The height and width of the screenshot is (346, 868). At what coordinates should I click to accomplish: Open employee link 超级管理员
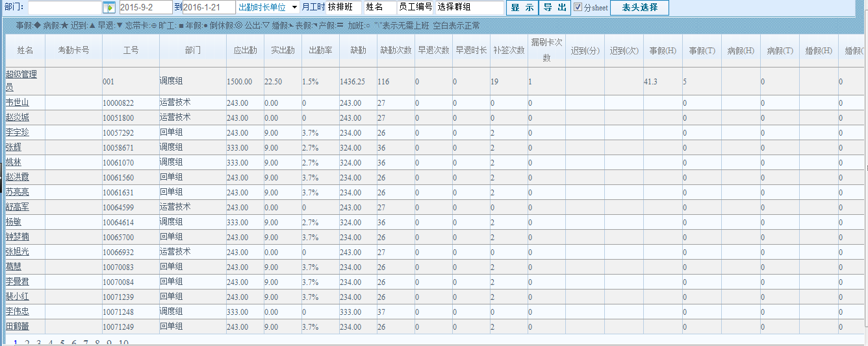pyautogui.click(x=21, y=80)
